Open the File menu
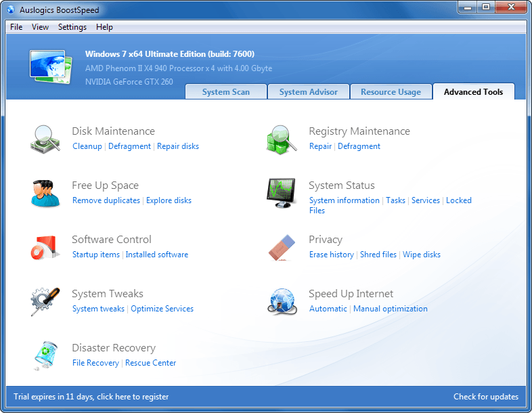The width and height of the screenshot is (532, 413). pos(16,27)
